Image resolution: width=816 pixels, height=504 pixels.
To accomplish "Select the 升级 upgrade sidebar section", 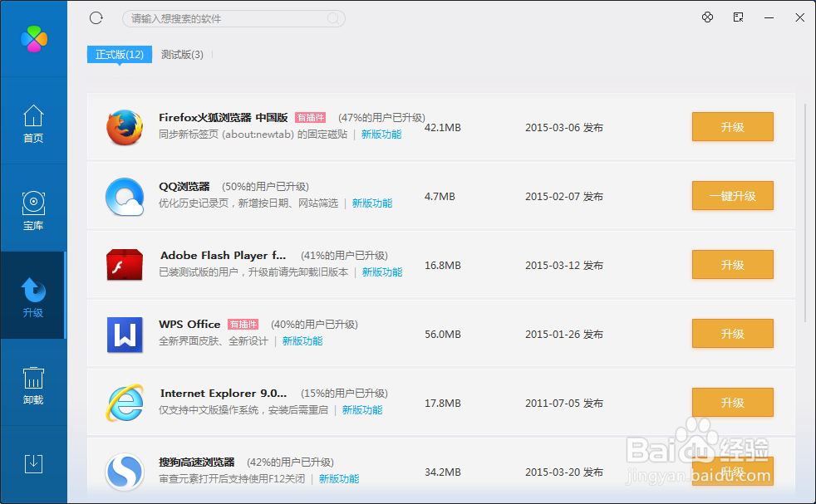I will tap(33, 297).
